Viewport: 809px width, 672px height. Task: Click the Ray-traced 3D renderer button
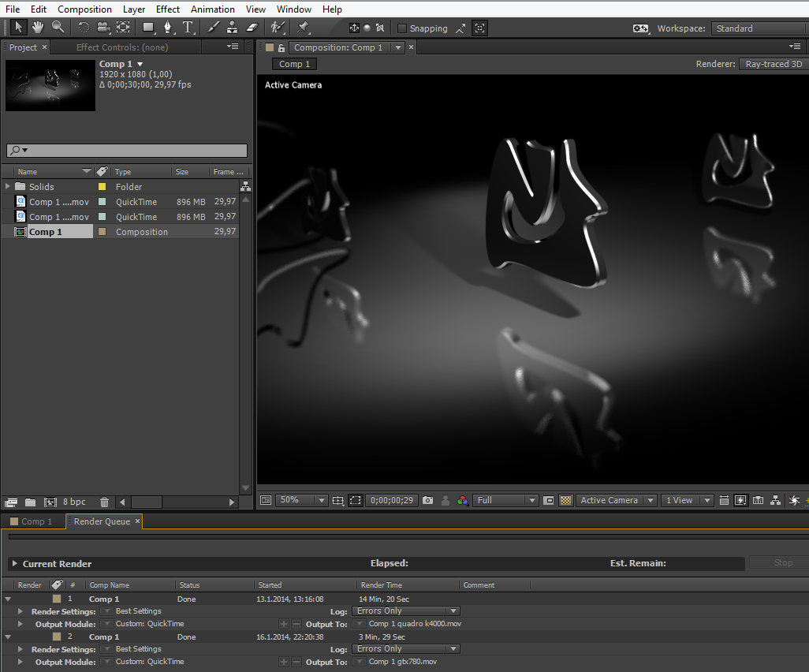click(x=774, y=64)
